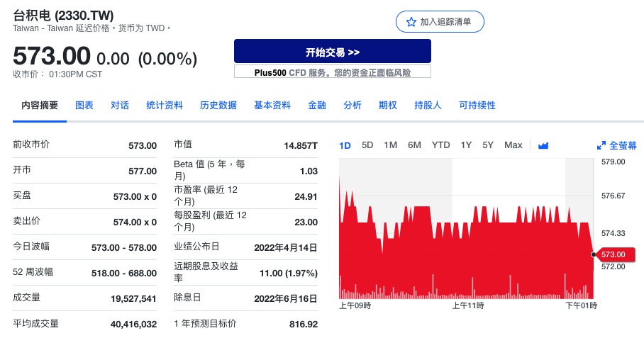Click the 573.00 price marker on chart

click(x=613, y=254)
